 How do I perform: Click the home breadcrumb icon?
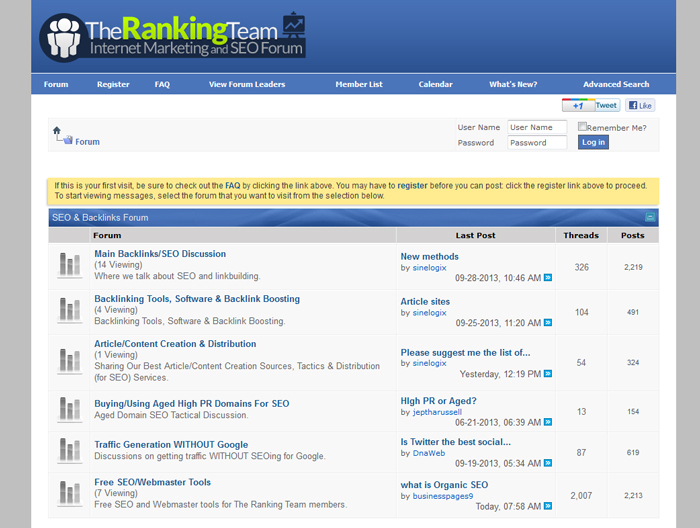[57, 130]
